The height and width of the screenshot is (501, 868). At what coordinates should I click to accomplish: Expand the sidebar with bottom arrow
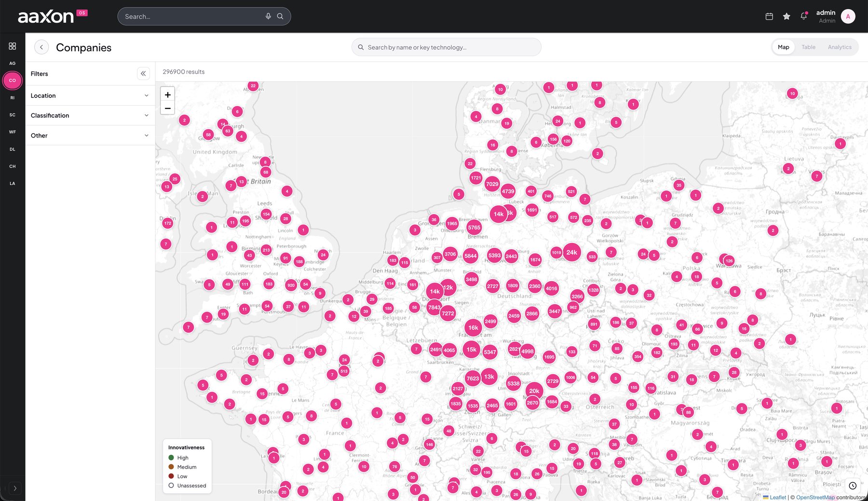coord(15,488)
